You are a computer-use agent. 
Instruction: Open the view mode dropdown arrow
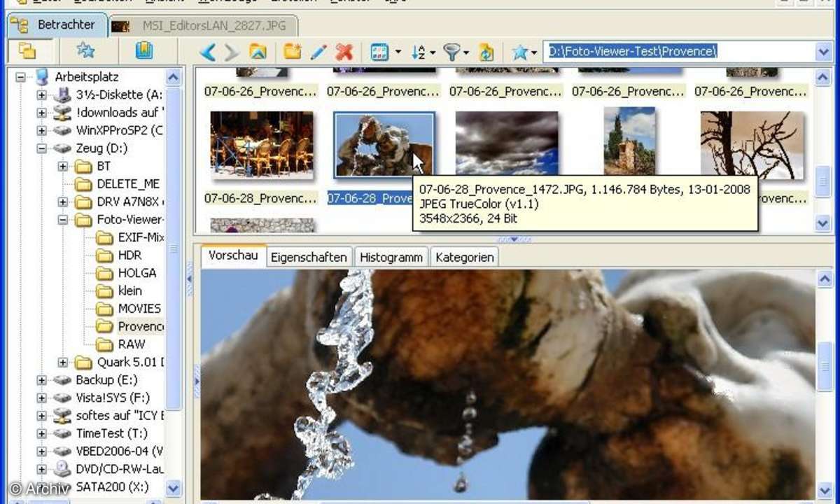coord(398,52)
